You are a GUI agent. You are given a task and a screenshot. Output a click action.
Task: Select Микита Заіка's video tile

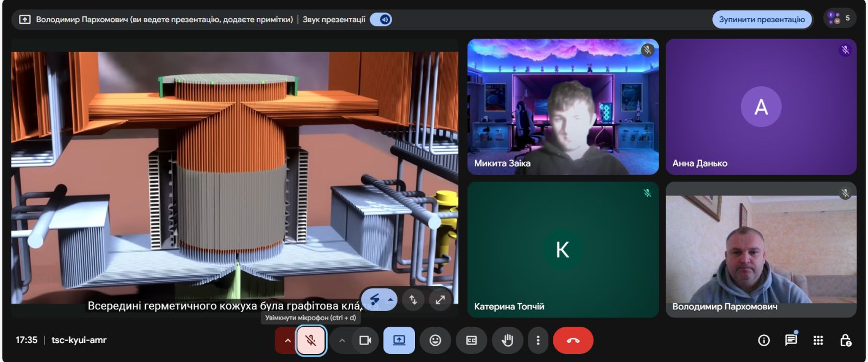pyautogui.click(x=563, y=107)
